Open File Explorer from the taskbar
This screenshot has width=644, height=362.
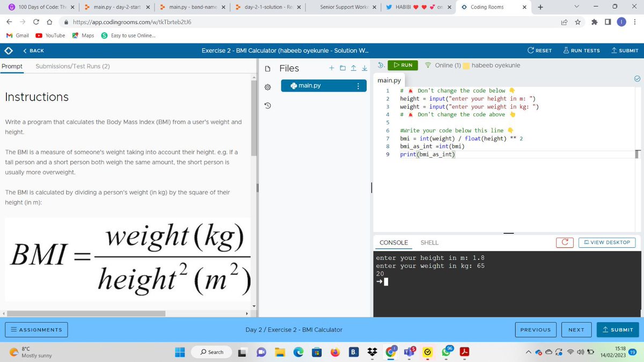pyautogui.click(x=280, y=352)
